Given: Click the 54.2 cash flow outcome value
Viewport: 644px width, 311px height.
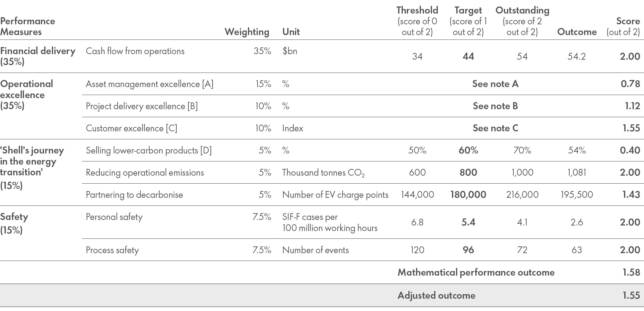Looking at the screenshot, I should pos(577,57).
